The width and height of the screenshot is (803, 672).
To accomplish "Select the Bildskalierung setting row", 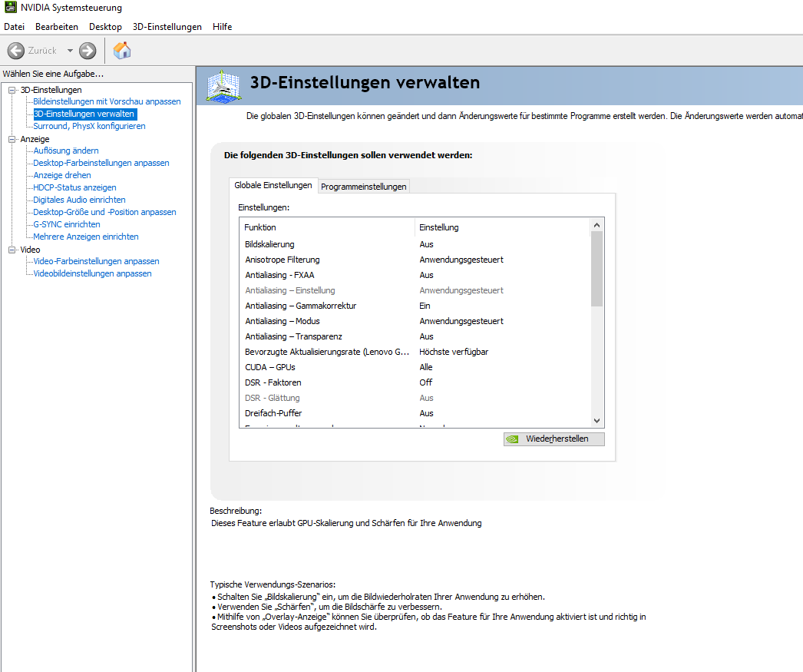I will [x=415, y=244].
